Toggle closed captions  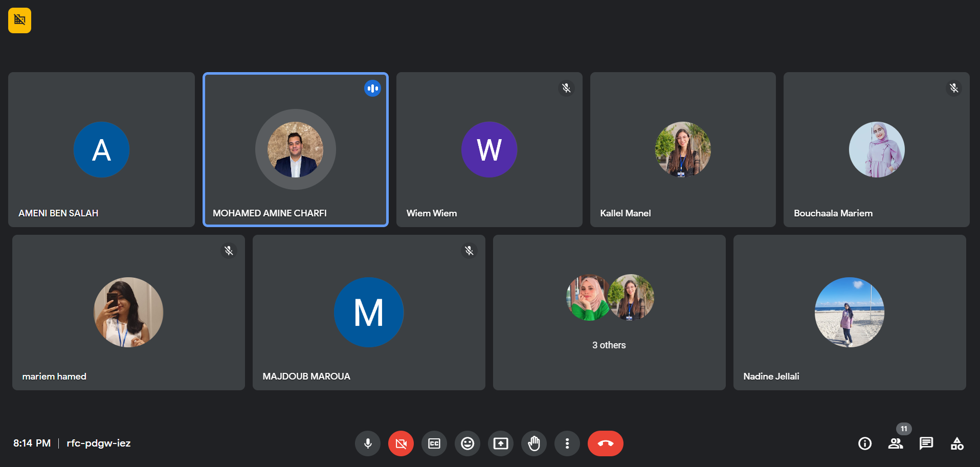click(434, 443)
